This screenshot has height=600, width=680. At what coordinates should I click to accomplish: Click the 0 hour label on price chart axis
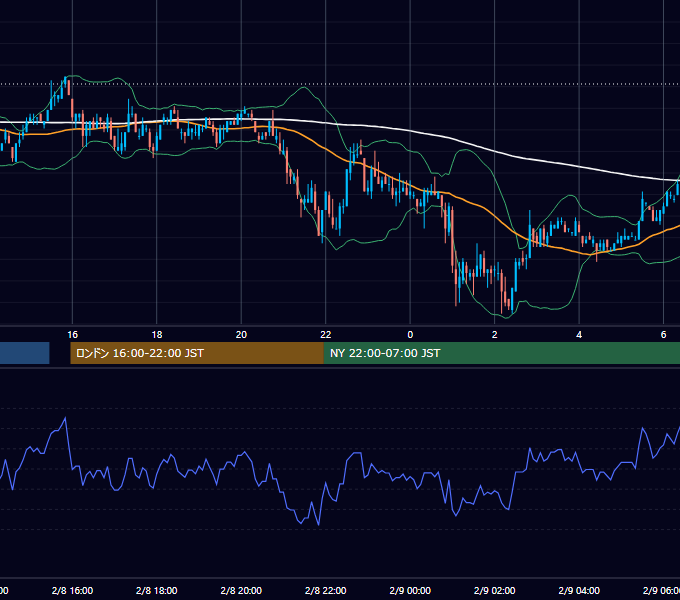coord(410,335)
